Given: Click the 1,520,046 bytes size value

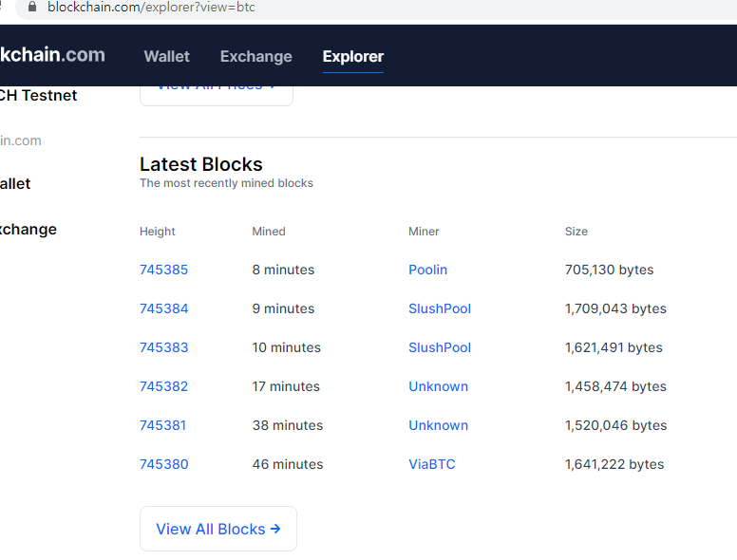Looking at the screenshot, I should coord(615,425).
